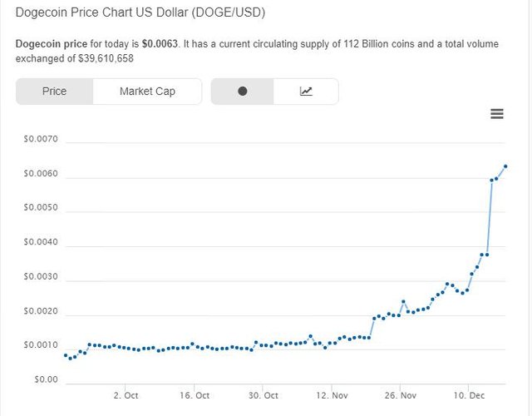Click the "30. Oct" date label
Image resolution: width=532 pixels, height=416 pixels.
[263, 396]
